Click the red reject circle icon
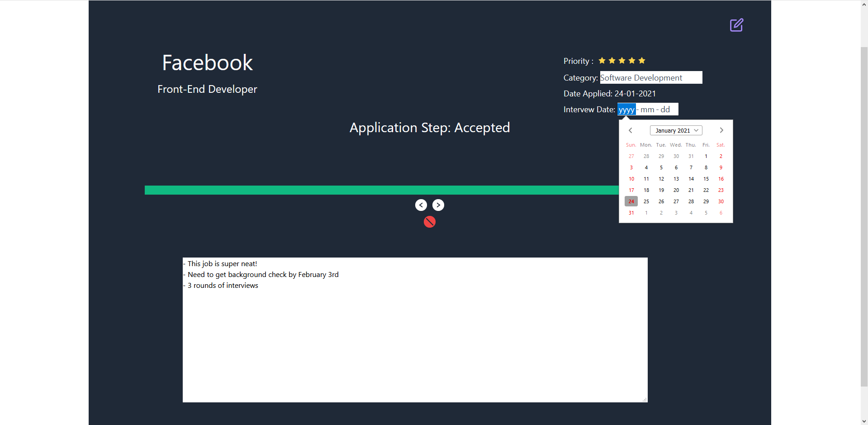The image size is (868, 425). [430, 222]
